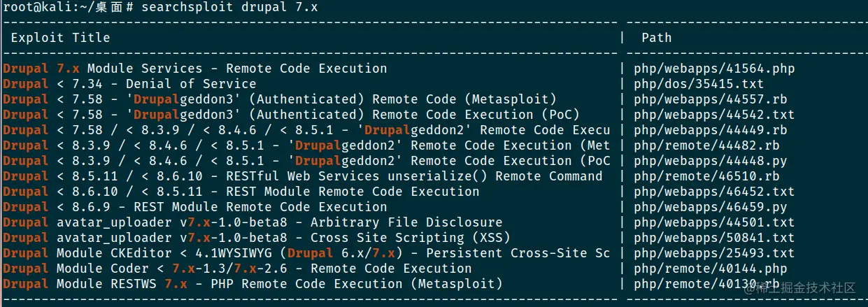Click path php/webapps/44542.txt
Viewport: 868px width, 307px height.
[x=714, y=115]
